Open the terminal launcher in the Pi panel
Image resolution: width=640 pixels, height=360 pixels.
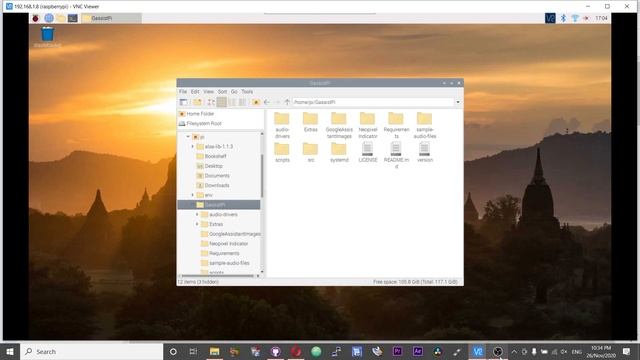[73, 18]
